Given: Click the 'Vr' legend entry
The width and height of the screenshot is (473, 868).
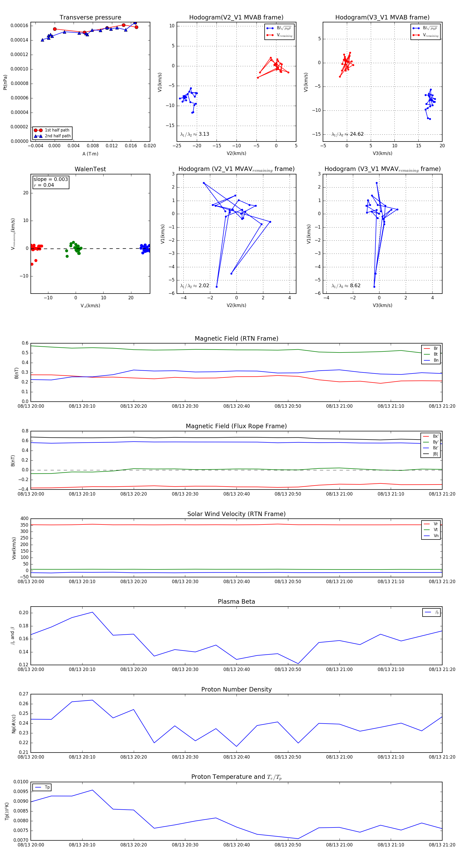Looking at the screenshot, I should click(x=431, y=524).
